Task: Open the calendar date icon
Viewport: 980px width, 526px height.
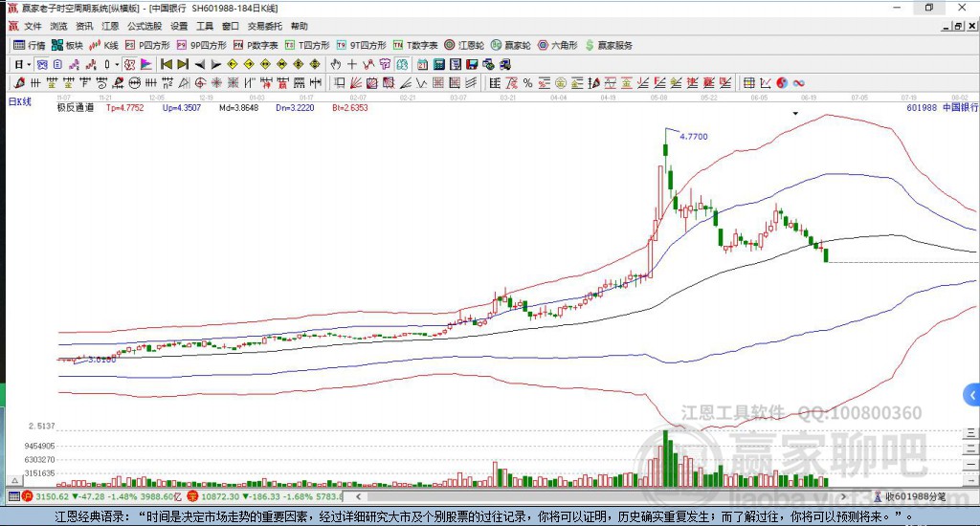Action: click(422, 64)
